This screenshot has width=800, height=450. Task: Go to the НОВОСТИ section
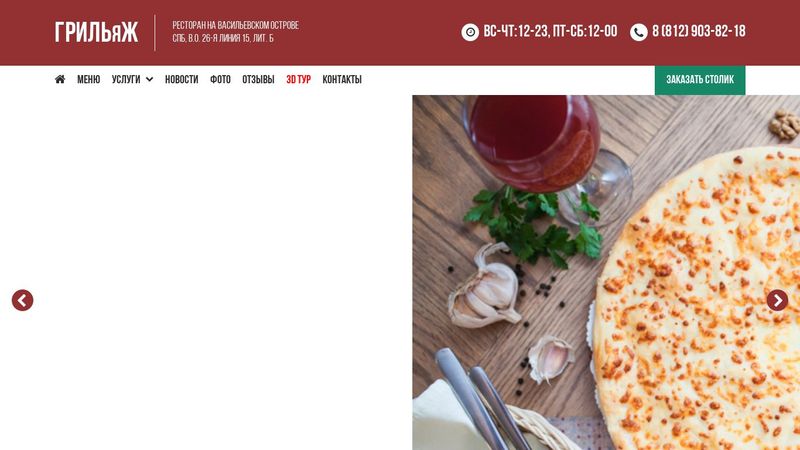(181, 79)
